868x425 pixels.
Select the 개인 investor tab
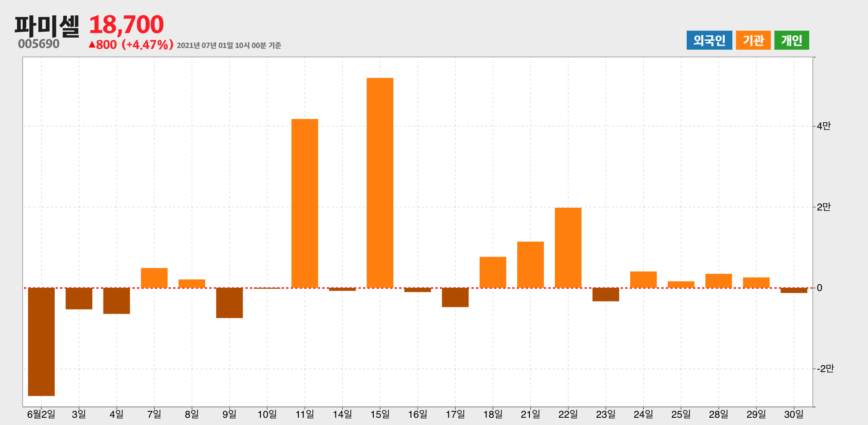pyautogui.click(x=792, y=40)
